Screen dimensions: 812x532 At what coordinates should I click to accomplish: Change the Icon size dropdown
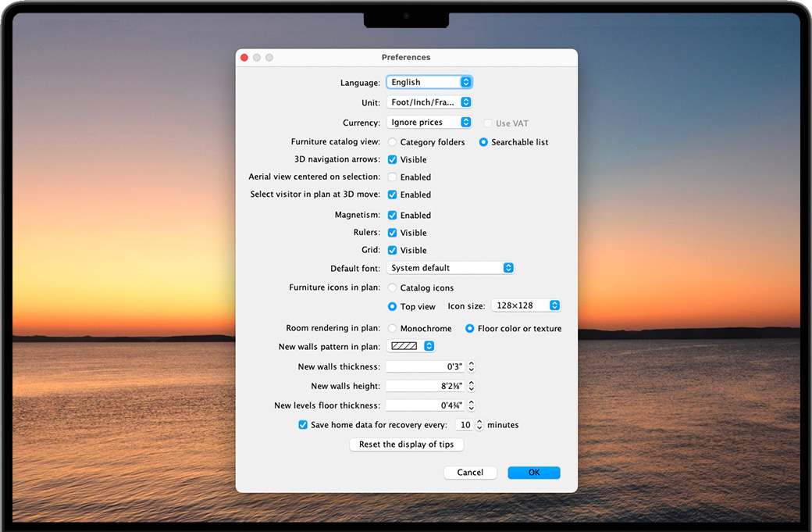pyautogui.click(x=526, y=305)
